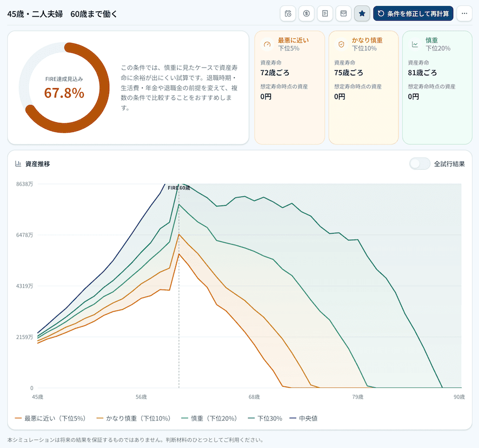This screenshot has width=479, height=448.
Task: Click the 6478万 y-axis label
Action: [24, 235]
